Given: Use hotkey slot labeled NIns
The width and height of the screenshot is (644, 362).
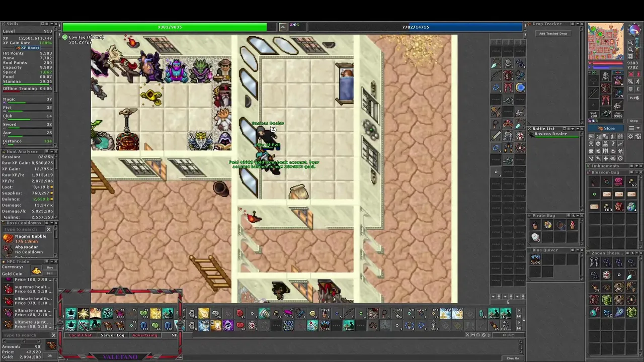Looking at the screenshot, I should [204, 325].
